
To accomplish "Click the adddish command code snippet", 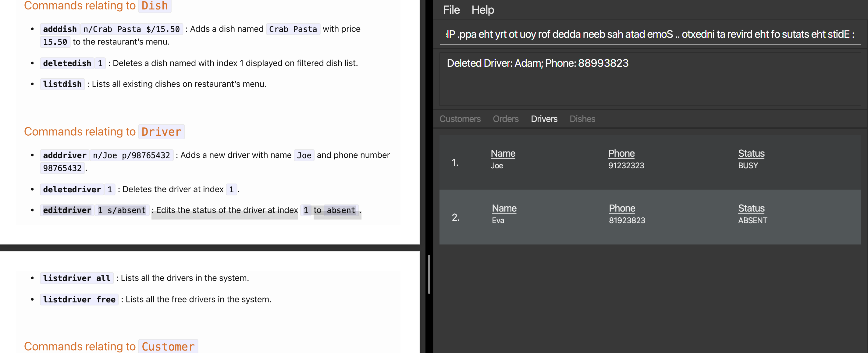I will coord(60,29).
